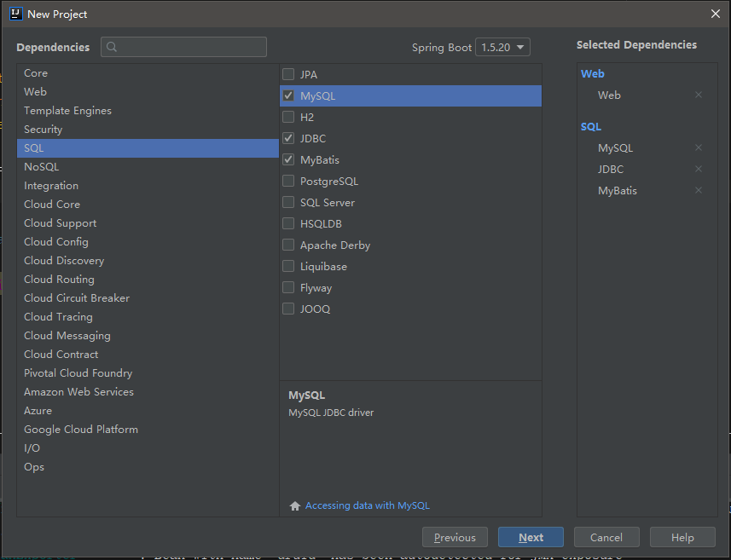Select the SQL category
731x560 pixels.
pos(148,148)
